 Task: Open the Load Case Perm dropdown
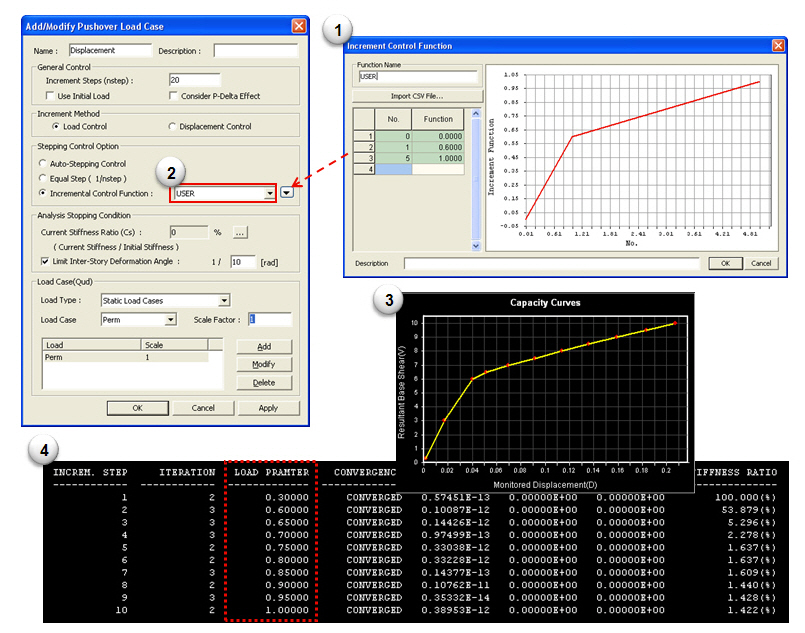(x=170, y=320)
